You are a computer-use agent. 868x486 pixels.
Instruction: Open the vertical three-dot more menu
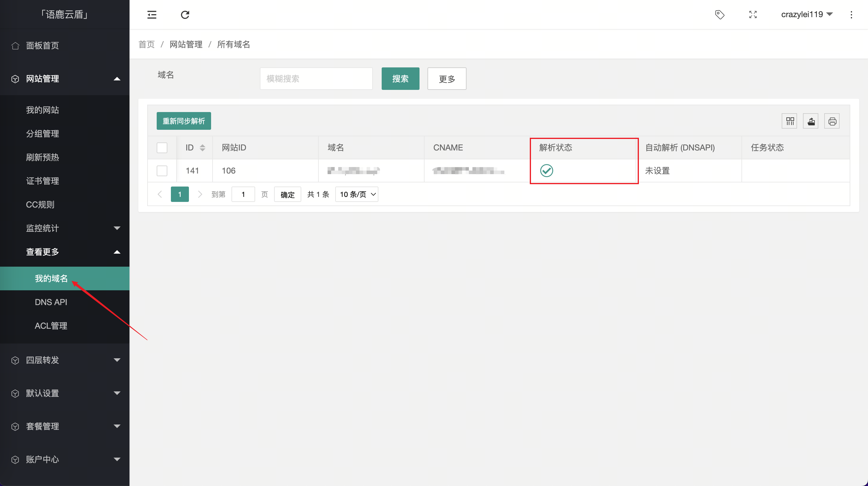click(x=851, y=14)
